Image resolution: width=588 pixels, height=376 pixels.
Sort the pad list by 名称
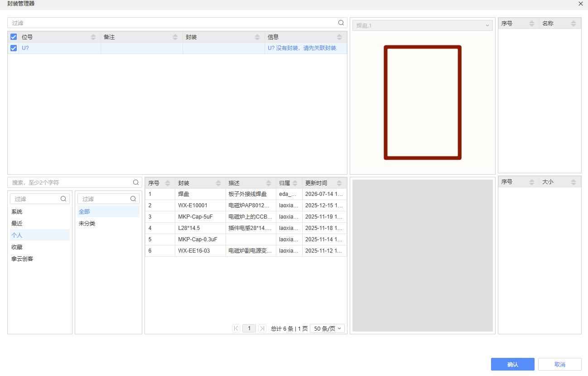coord(574,24)
